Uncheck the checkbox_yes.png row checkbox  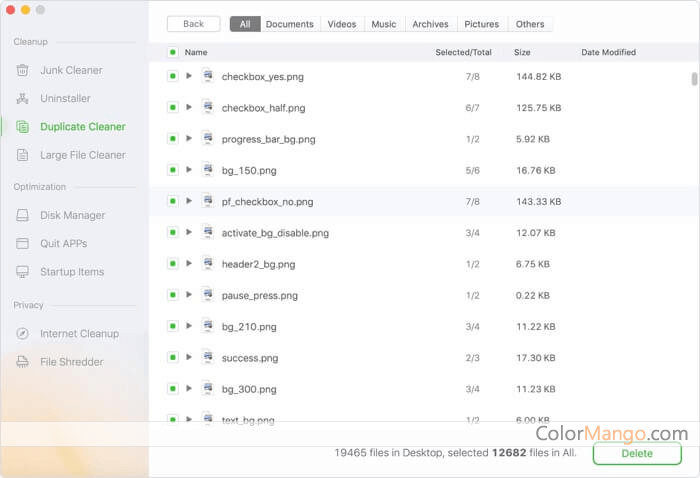tap(173, 76)
